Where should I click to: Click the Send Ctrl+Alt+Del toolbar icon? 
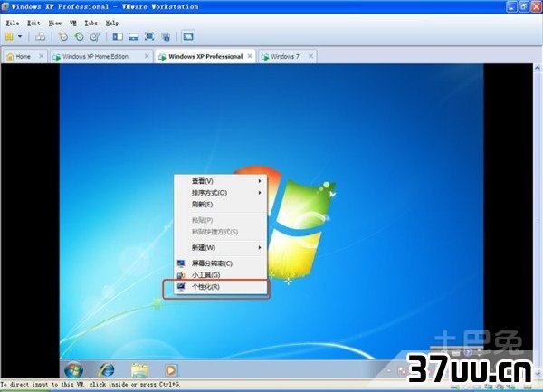(x=40, y=36)
